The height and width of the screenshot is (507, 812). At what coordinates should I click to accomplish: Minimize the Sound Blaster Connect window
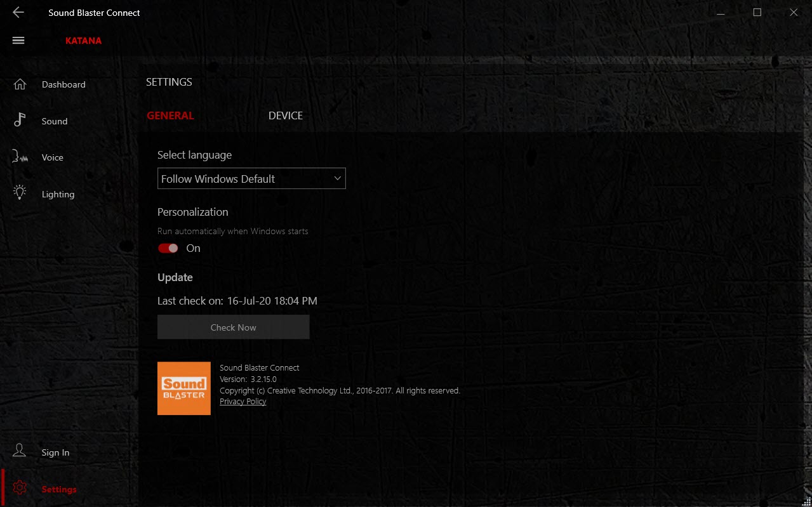coord(720,13)
